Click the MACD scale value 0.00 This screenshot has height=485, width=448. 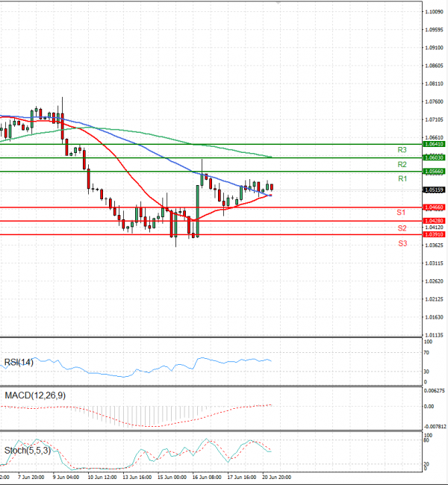point(429,407)
